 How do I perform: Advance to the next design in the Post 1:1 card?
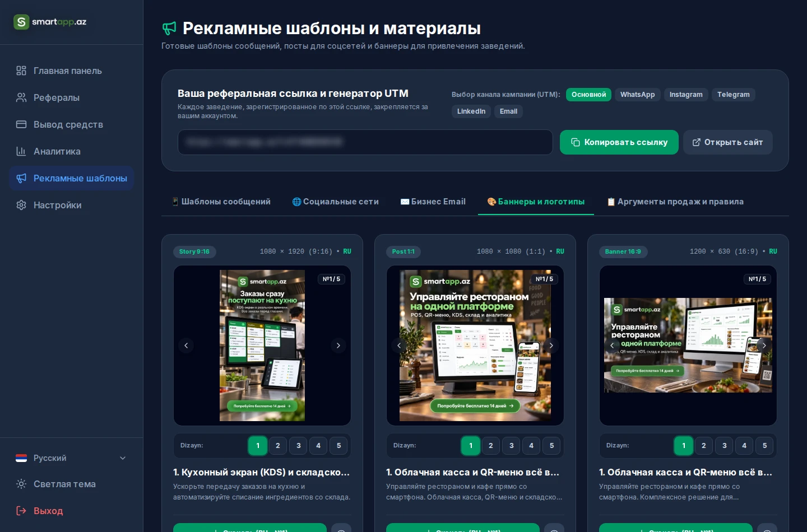click(x=551, y=346)
